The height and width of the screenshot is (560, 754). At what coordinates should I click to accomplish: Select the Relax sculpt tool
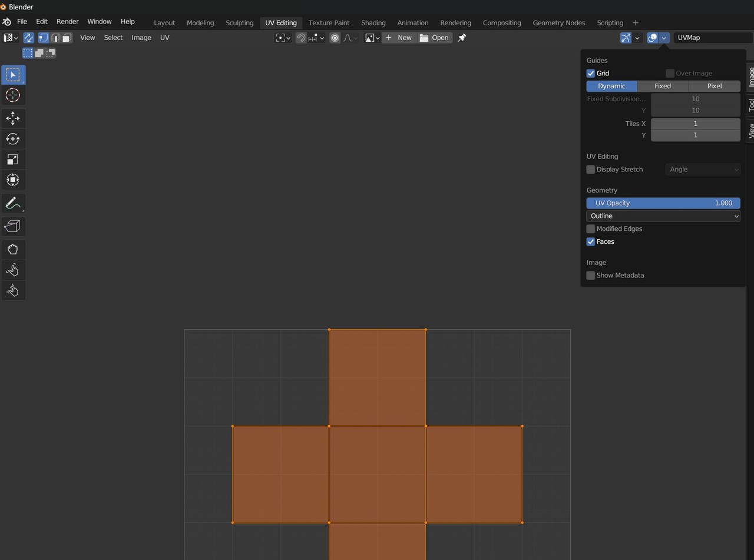point(13,270)
